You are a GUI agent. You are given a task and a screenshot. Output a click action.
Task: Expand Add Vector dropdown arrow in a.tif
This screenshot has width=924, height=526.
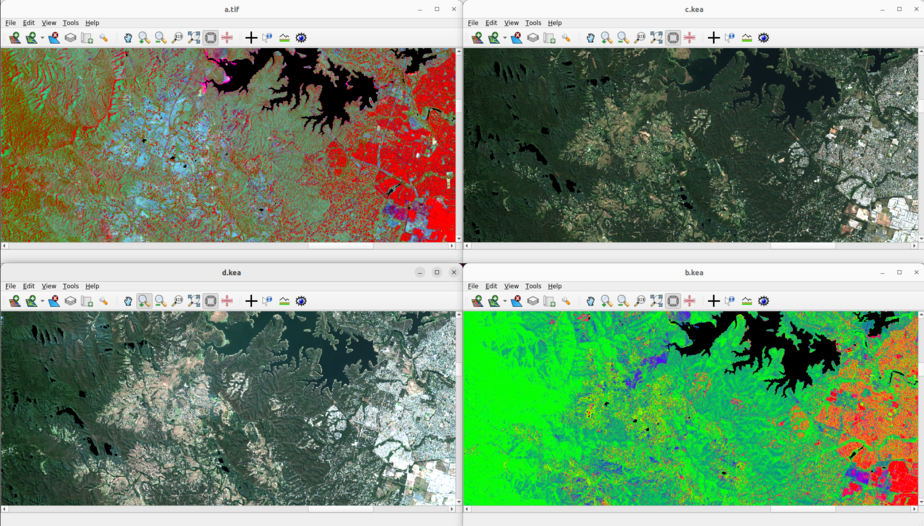tap(42, 39)
